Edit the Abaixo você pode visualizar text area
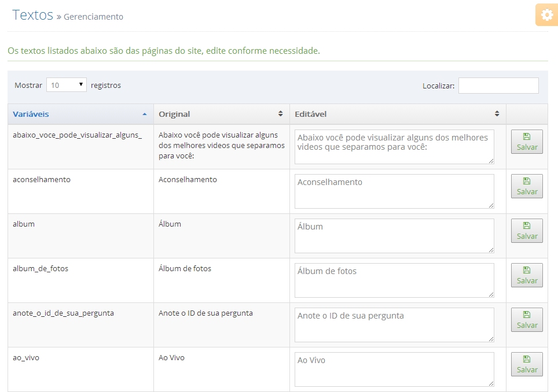 394,147
